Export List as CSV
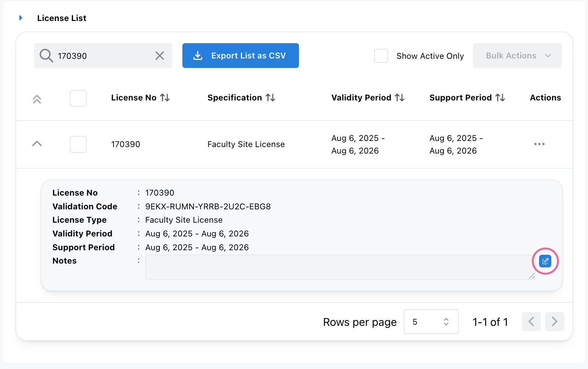 pyautogui.click(x=240, y=56)
